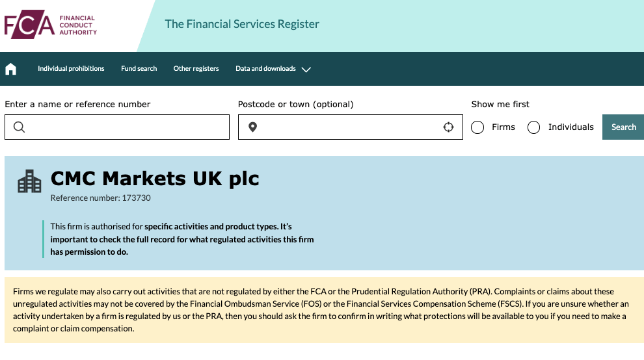Click the CMC Markets UK plc heading

155,179
